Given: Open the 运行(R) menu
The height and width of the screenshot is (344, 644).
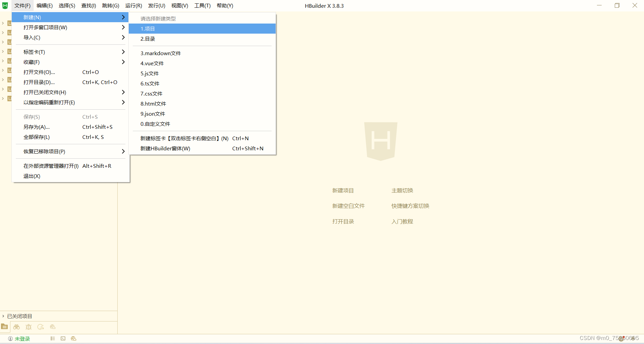Looking at the screenshot, I should 133,6.
